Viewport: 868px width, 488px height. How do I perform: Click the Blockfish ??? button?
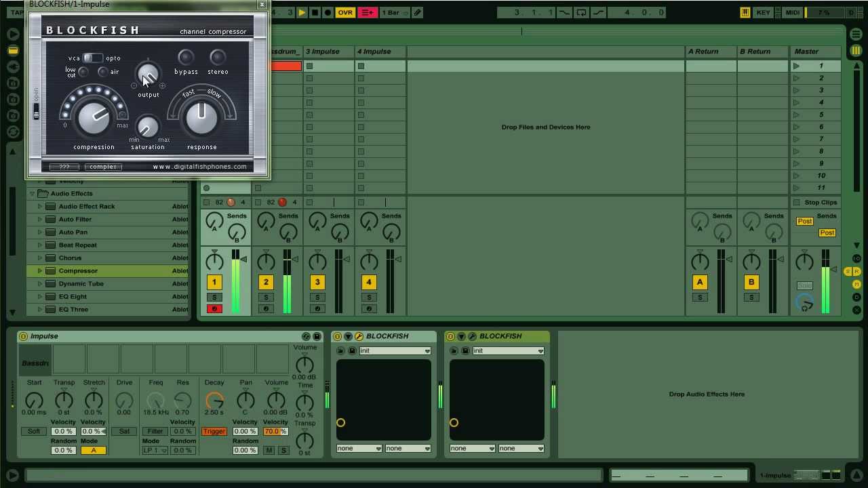[64, 167]
